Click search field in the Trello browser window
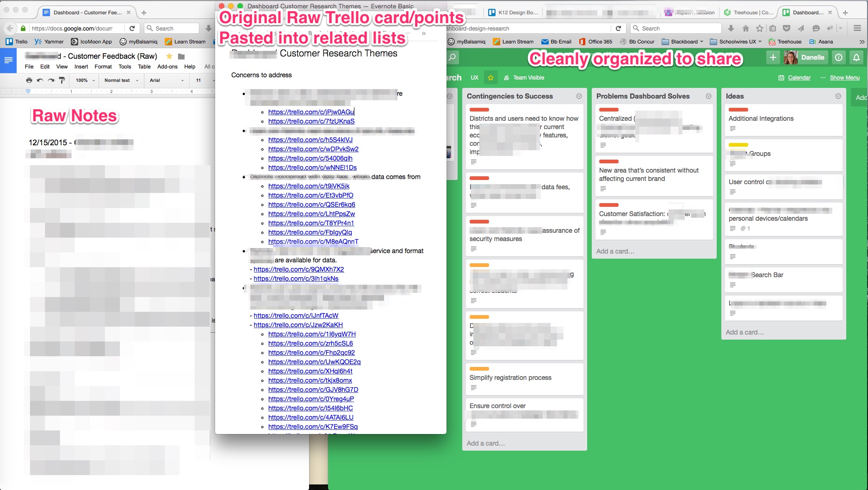The height and width of the screenshot is (490, 868). pos(676,28)
